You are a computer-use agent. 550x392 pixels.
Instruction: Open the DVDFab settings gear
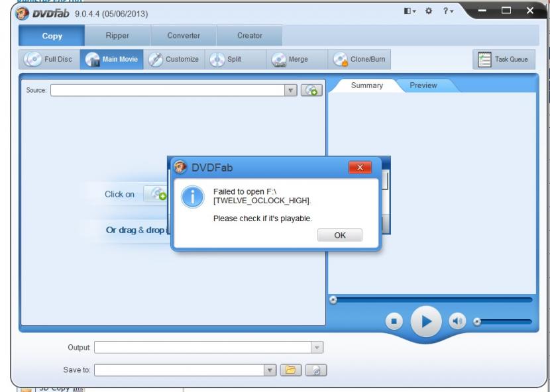click(429, 11)
